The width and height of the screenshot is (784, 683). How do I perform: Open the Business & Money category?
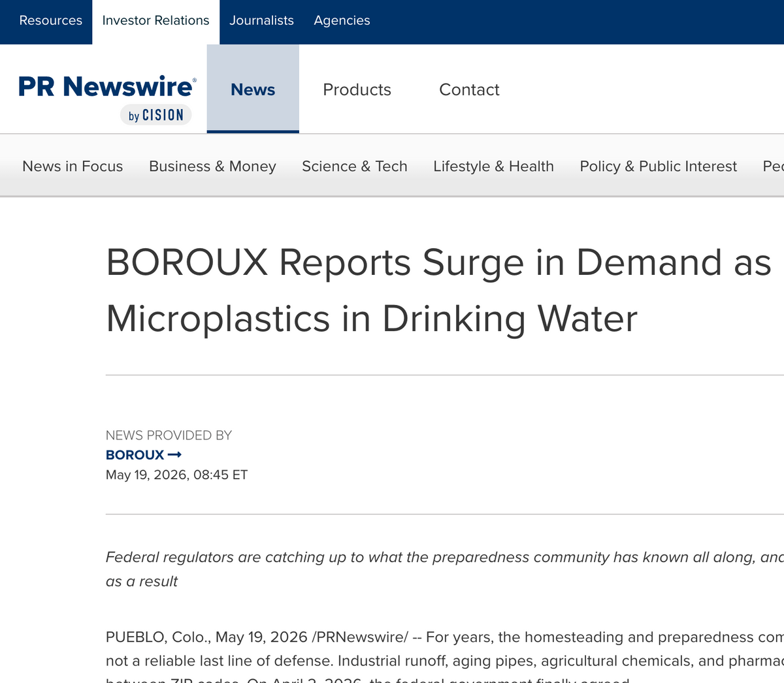click(212, 167)
